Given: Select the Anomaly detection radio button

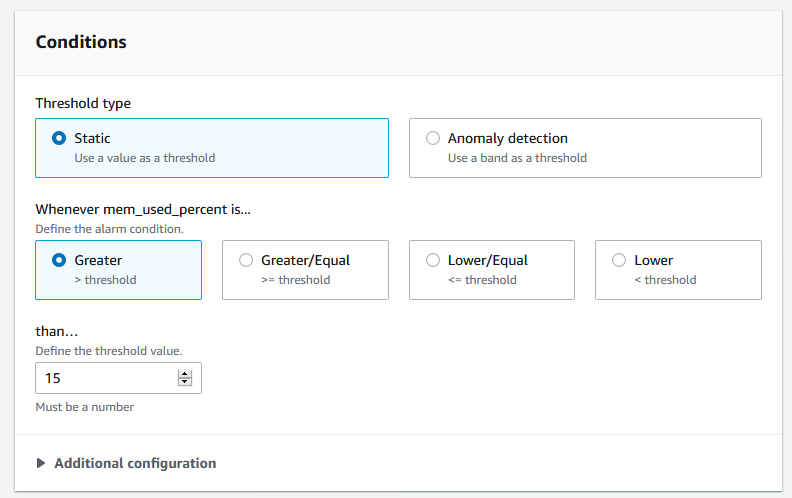Looking at the screenshot, I should pyautogui.click(x=433, y=138).
